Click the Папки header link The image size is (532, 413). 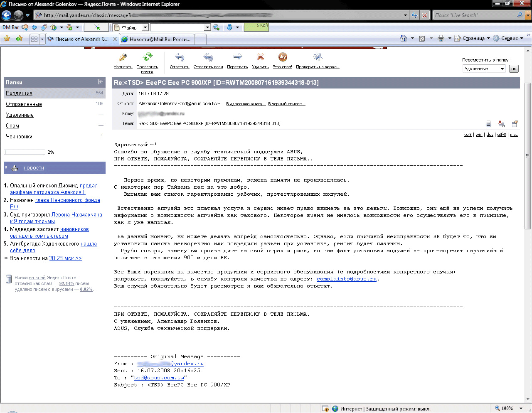coord(14,82)
